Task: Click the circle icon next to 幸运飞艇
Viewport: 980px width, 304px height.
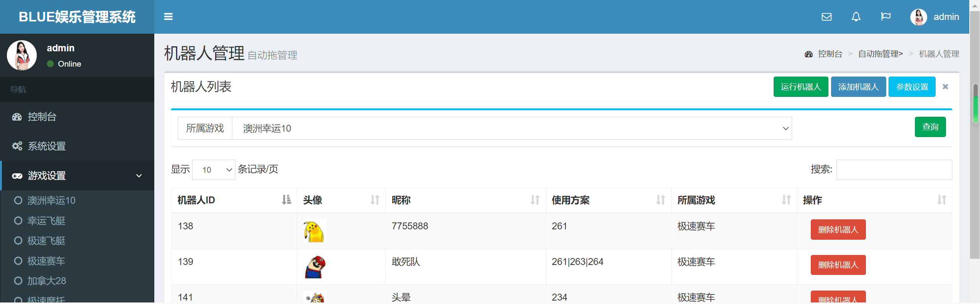Action: [x=18, y=221]
